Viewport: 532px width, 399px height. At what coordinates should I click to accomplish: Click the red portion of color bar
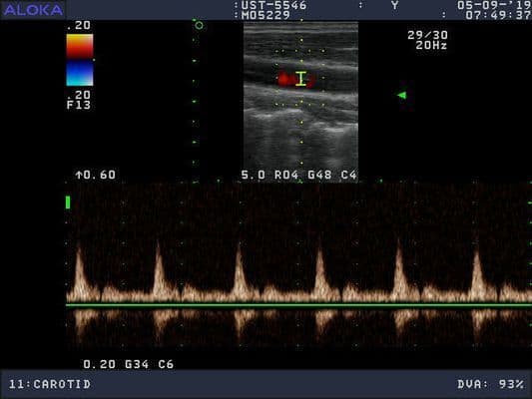(80, 47)
